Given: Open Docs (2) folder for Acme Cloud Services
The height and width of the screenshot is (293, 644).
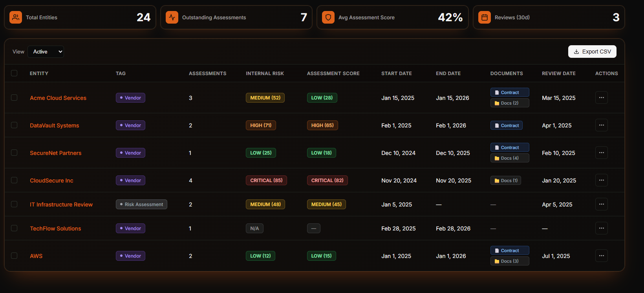Looking at the screenshot, I should [x=510, y=103].
